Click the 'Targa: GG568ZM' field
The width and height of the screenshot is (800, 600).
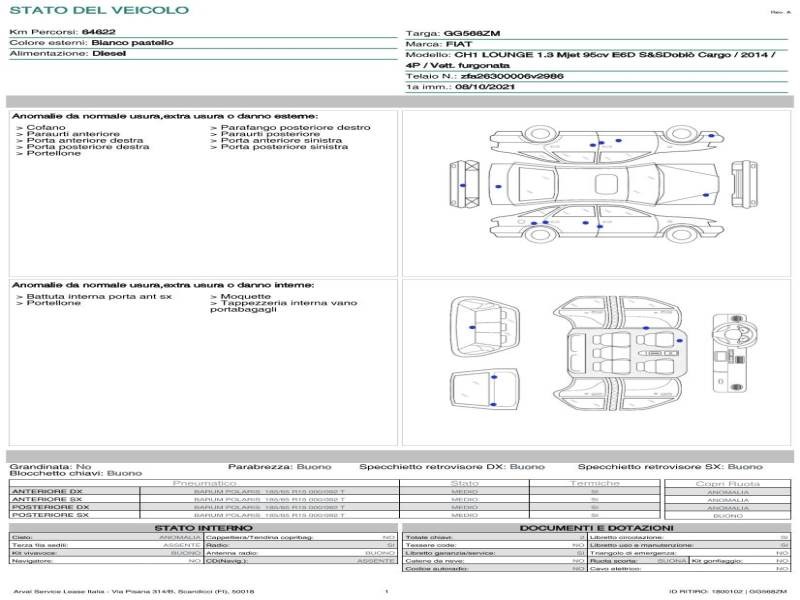click(x=453, y=33)
